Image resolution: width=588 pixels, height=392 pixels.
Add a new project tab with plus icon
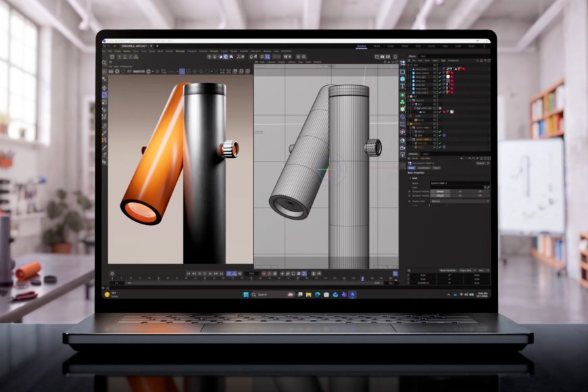coord(157,46)
